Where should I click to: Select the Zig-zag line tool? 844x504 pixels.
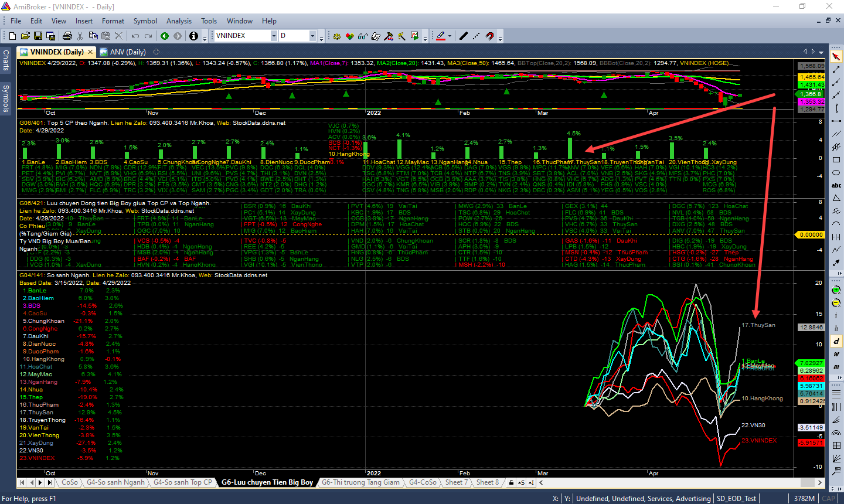click(836, 250)
